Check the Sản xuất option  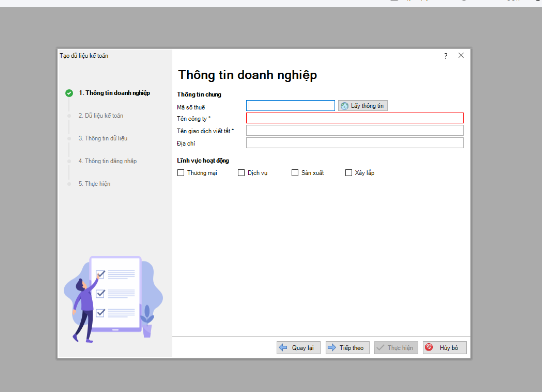point(295,173)
